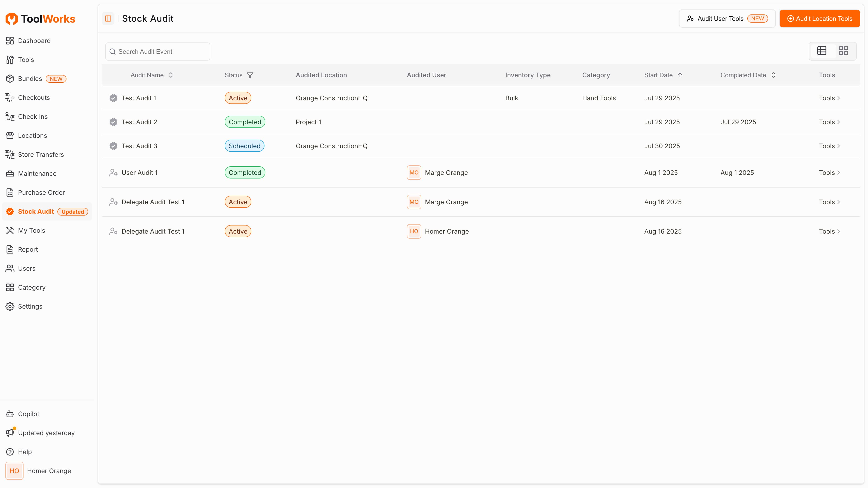The height and width of the screenshot is (488, 868).
Task: Open the Help icon in the sidebar
Action: [x=10, y=452]
